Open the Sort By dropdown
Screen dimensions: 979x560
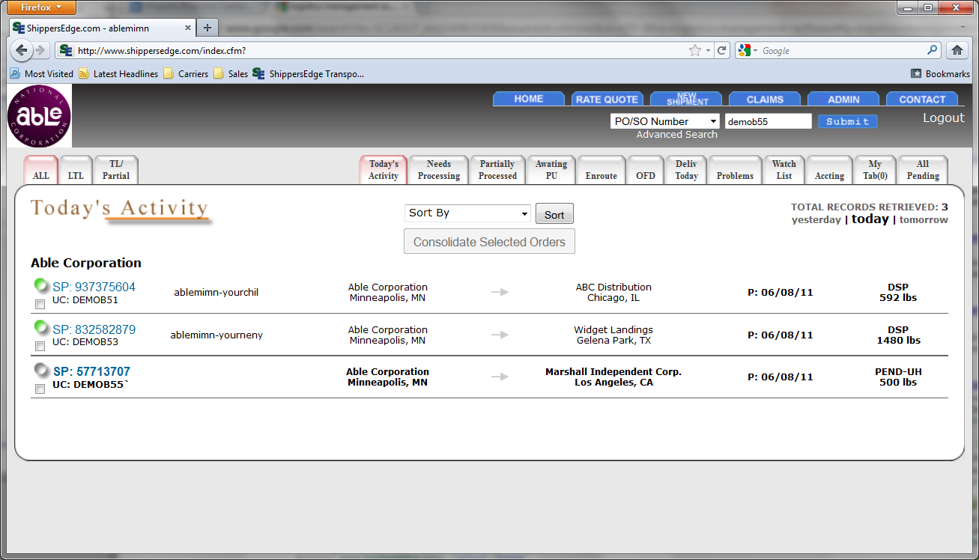(467, 213)
